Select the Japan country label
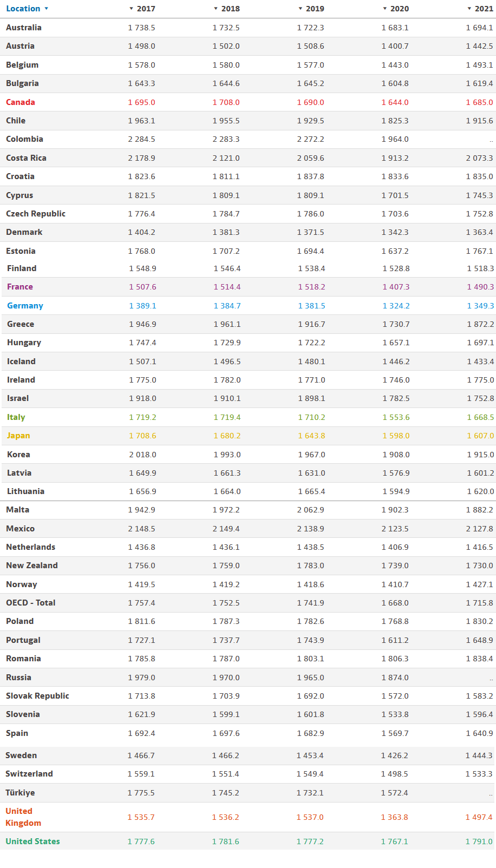This screenshot has width=496, height=868. tap(18, 436)
